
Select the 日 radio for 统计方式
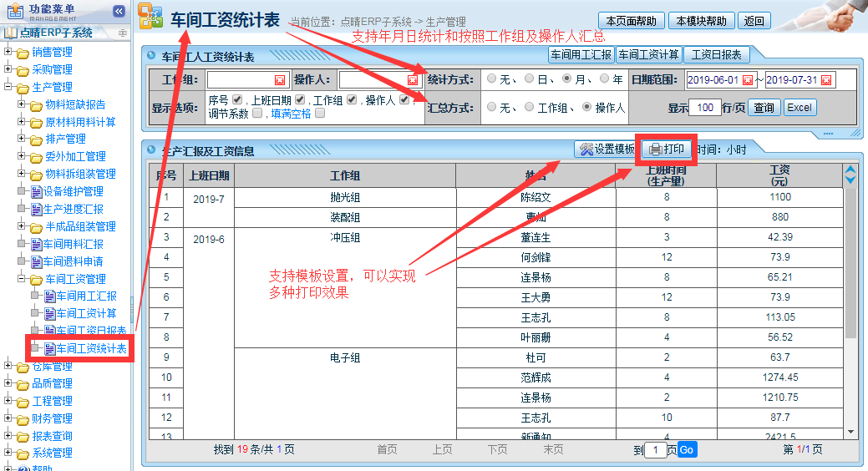(x=529, y=79)
